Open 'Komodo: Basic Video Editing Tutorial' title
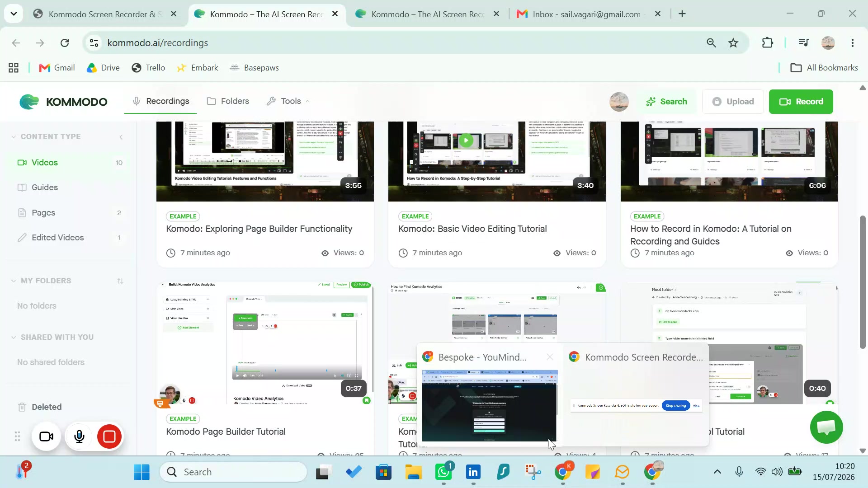 click(x=472, y=229)
